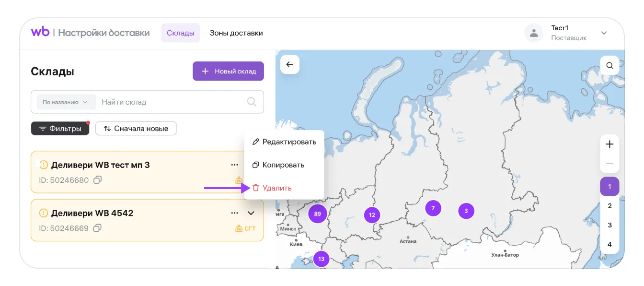Click the Деливери WB 4542 title
Viewport: 644px width, 286px height.
(92, 213)
